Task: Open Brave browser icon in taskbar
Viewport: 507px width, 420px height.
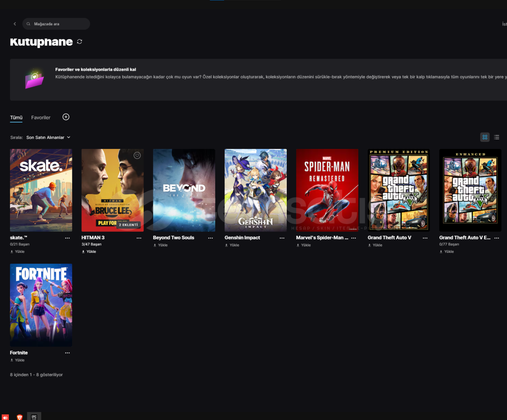Action: 19,417
